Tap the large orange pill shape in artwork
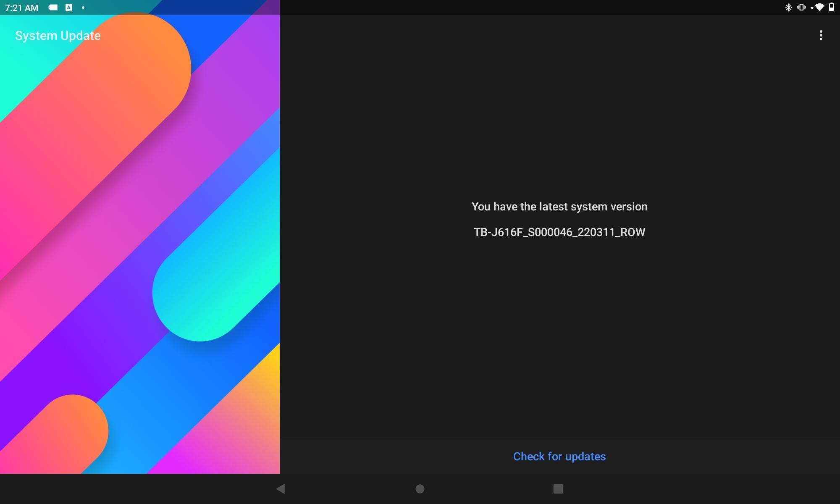 point(126,84)
